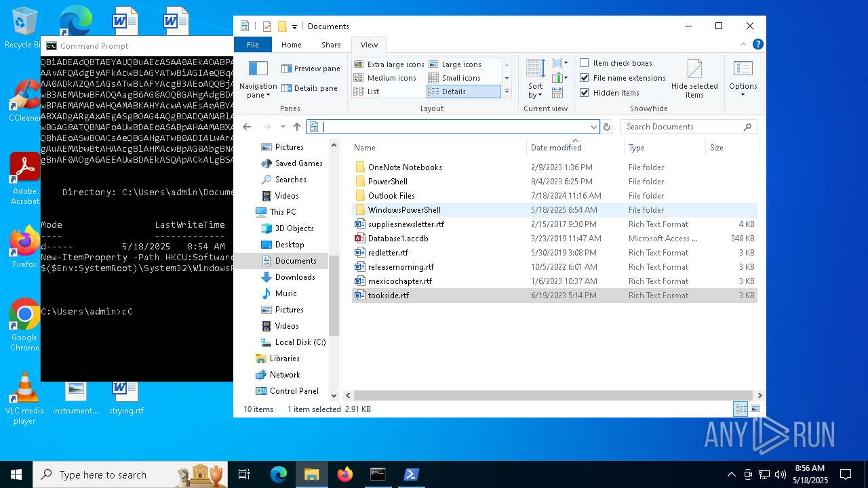Open Local Disk (C:) in navigation pane
This screenshot has height=488, width=868.
click(x=300, y=342)
